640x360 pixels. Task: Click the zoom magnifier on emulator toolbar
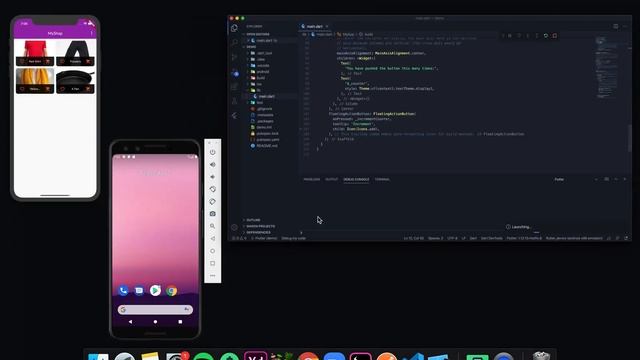(x=213, y=226)
